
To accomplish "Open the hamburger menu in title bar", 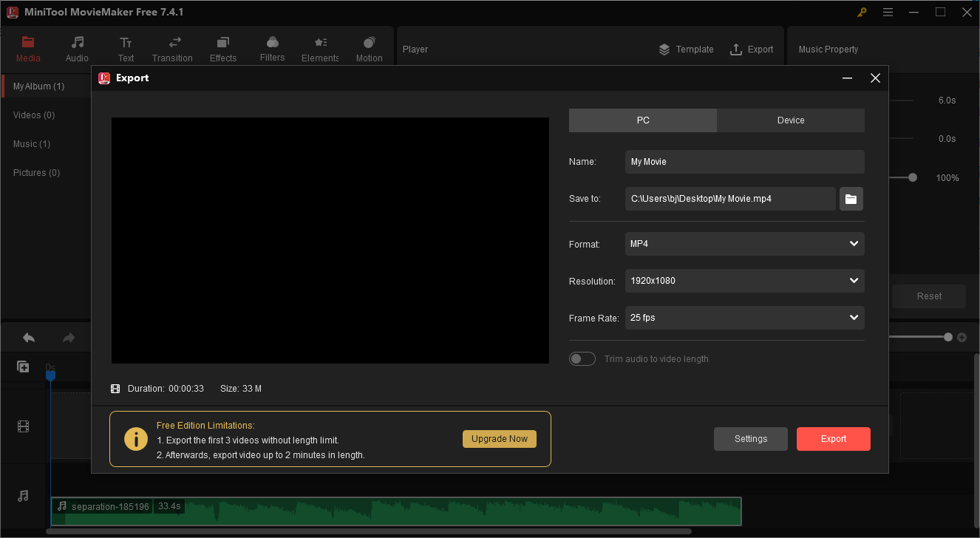I will [888, 12].
